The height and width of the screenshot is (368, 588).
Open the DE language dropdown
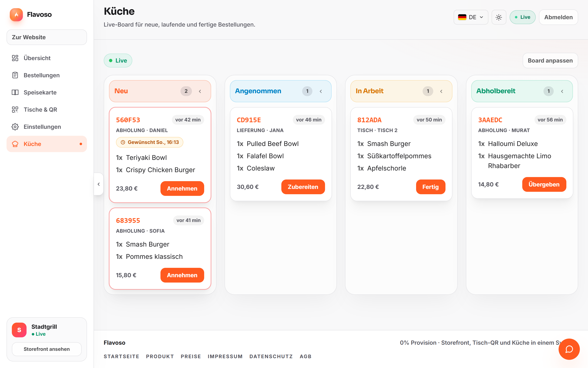471,17
